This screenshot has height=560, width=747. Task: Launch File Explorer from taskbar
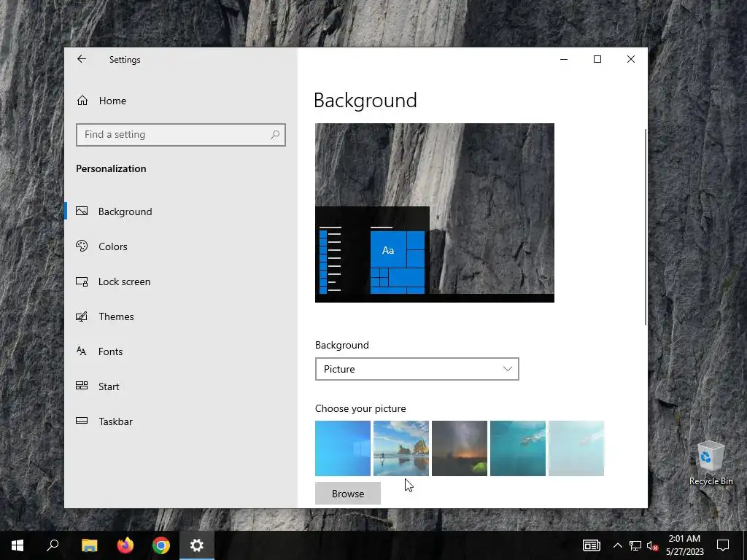coord(89,545)
